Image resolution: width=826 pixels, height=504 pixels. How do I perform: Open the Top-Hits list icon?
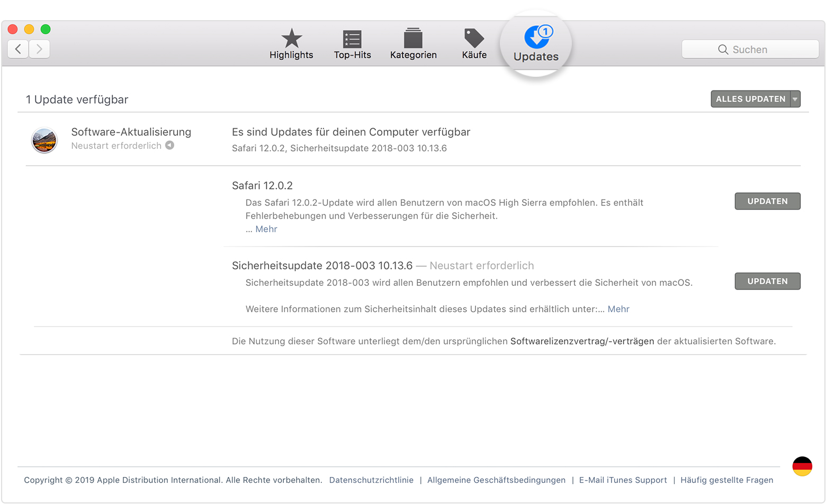pyautogui.click(x=352, y=39)
